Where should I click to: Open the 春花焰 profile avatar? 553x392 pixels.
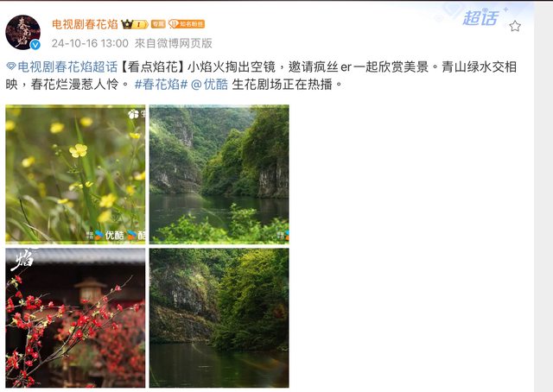pyautogui.click(x=23, y=33)
